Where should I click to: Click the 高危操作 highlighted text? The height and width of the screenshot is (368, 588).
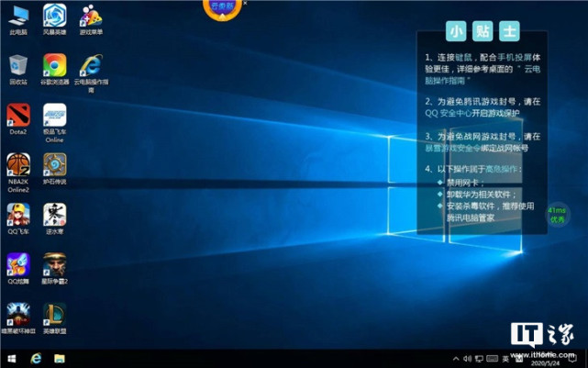click(501, 169)
